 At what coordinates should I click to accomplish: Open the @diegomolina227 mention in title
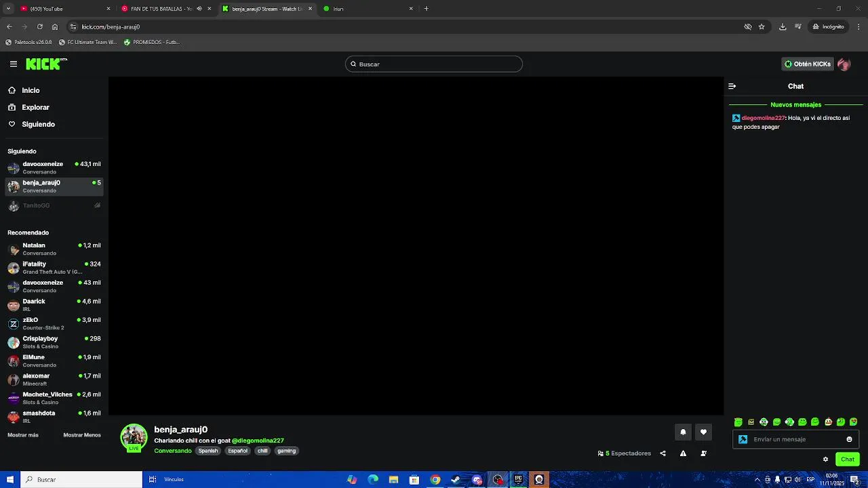point(258,441)
